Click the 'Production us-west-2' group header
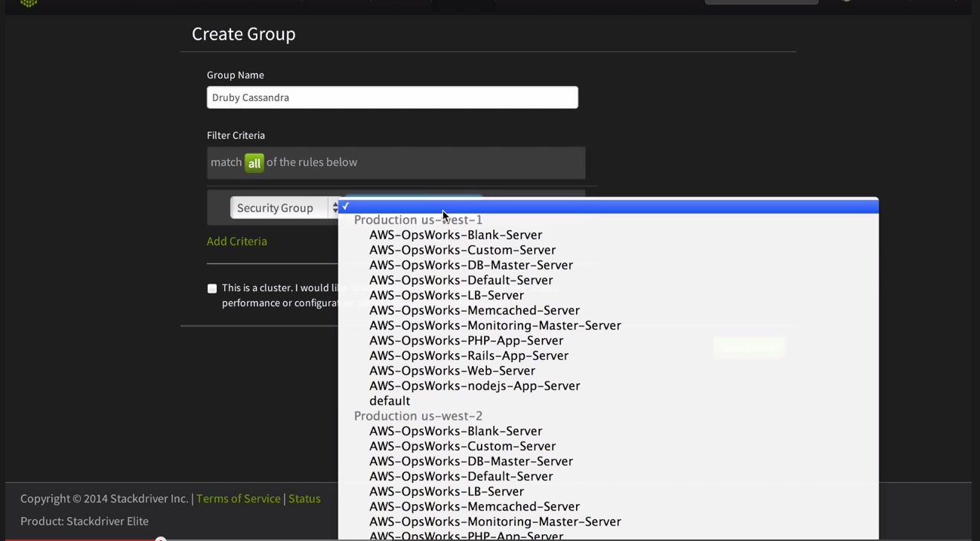980x541 pixels. (x=418, y=416)
